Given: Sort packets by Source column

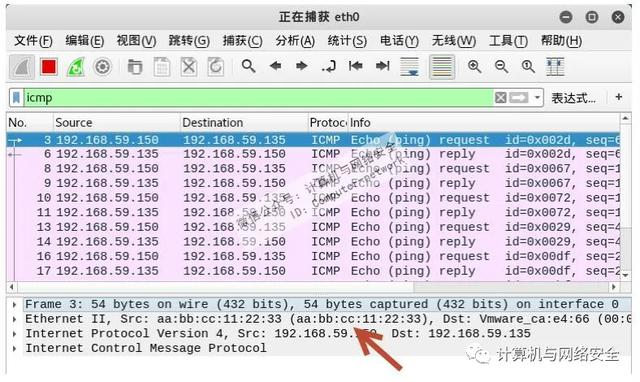Looking at the screenshot, I should tap(117, 123).
